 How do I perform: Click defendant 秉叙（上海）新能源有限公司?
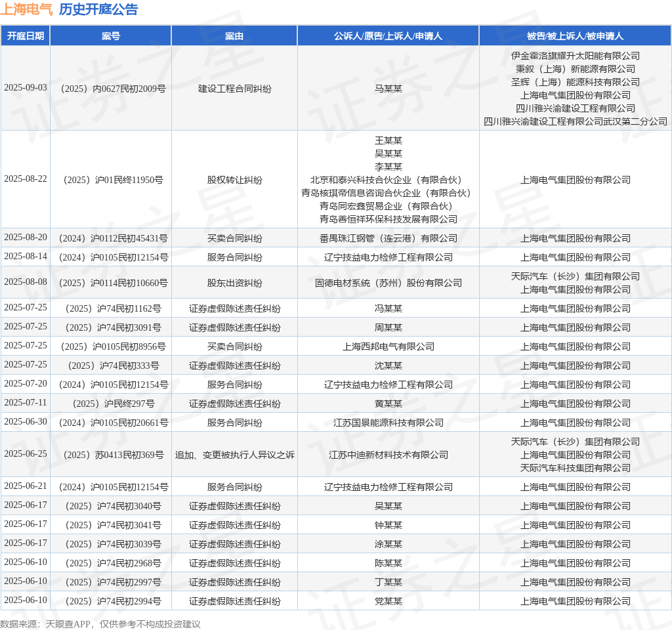click(575, 69)
